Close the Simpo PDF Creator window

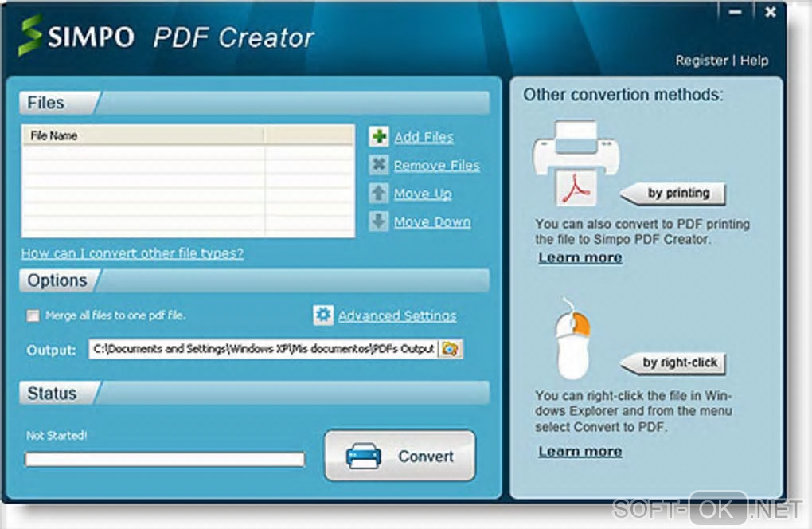pos(771,12)
